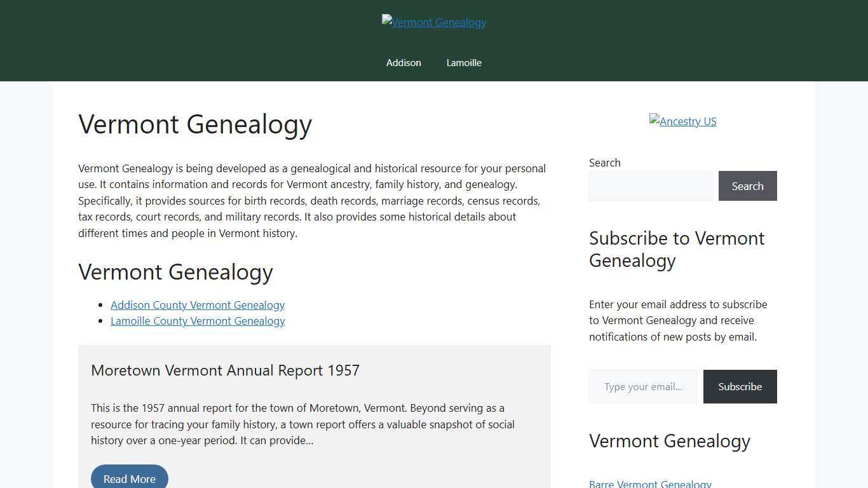This screenshot has width=868, height=488.
Task: Click the Vermont Genealogy sidebar heading
Action: [x=669, y=441]
